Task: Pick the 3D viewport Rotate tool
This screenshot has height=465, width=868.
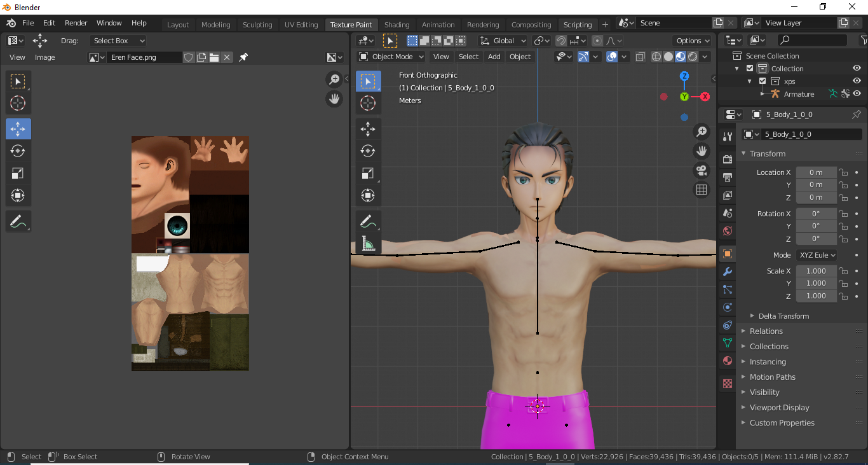Action: click(x=368, y=151)
